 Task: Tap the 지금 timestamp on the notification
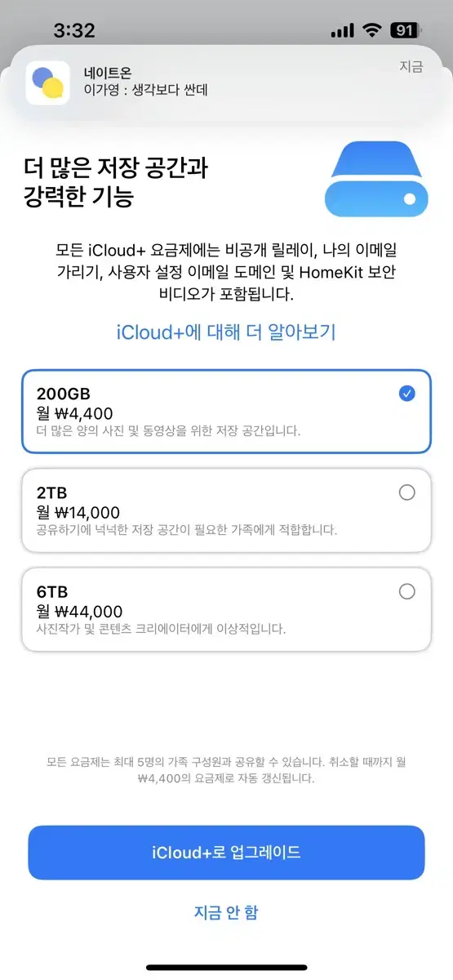pyautogui.click(x=411, y=66)
